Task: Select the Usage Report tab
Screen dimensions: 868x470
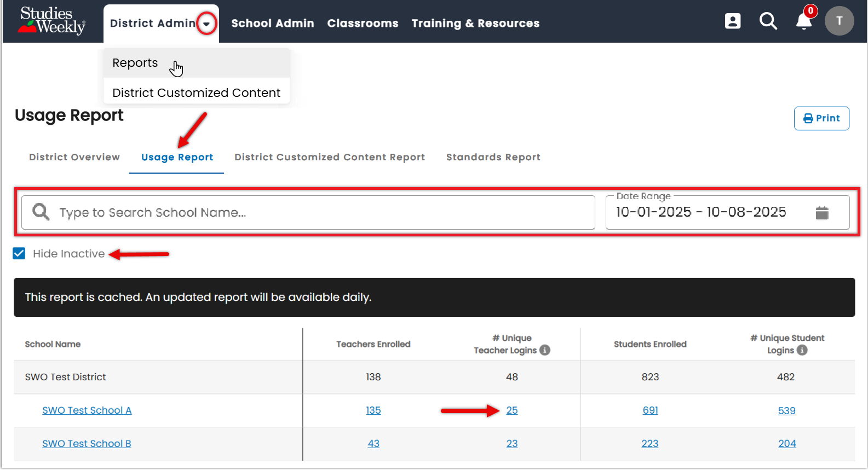Action: (177, 157)
